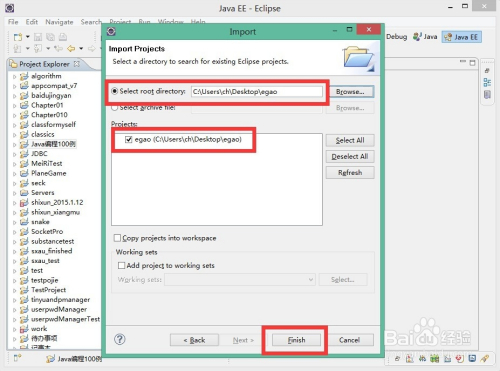500x371 pixels.
Task: Click the Print toolbar icon
Action: pos(63,37)
